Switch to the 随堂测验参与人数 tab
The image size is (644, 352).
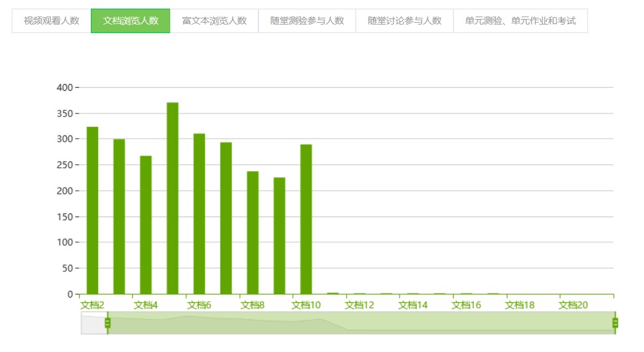(x=307, y=21)
